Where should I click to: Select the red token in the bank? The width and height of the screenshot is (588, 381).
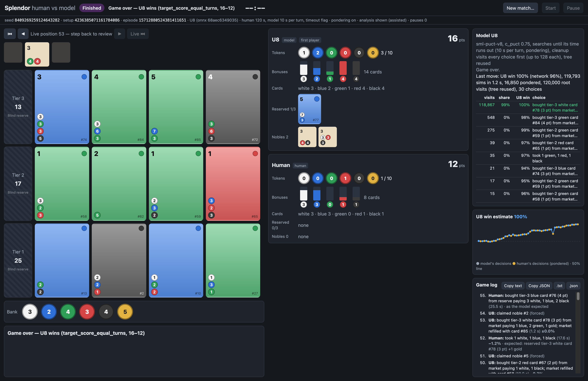(x=87, y=312)
